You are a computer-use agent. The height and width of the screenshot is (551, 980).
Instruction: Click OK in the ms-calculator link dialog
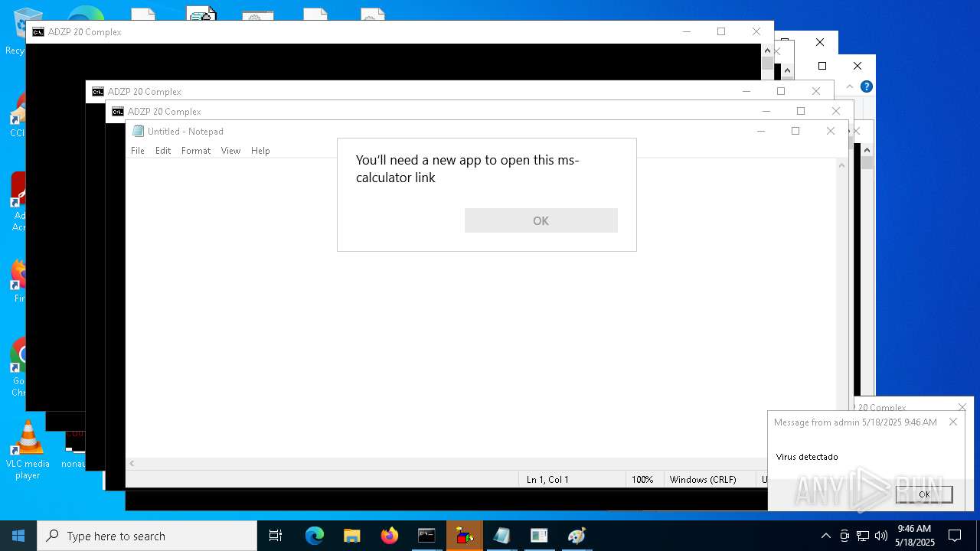pos(541,220)
